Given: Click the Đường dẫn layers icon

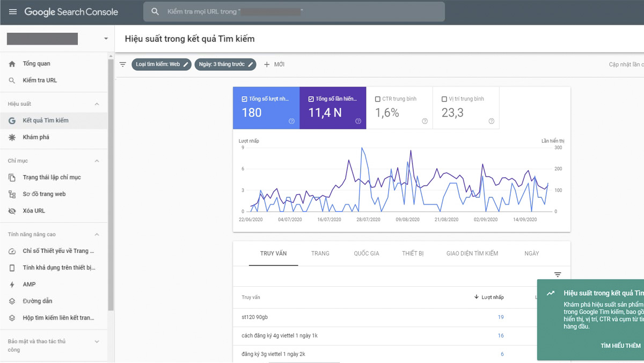Looking at the screenshot, I should click(x=12, y=301).
